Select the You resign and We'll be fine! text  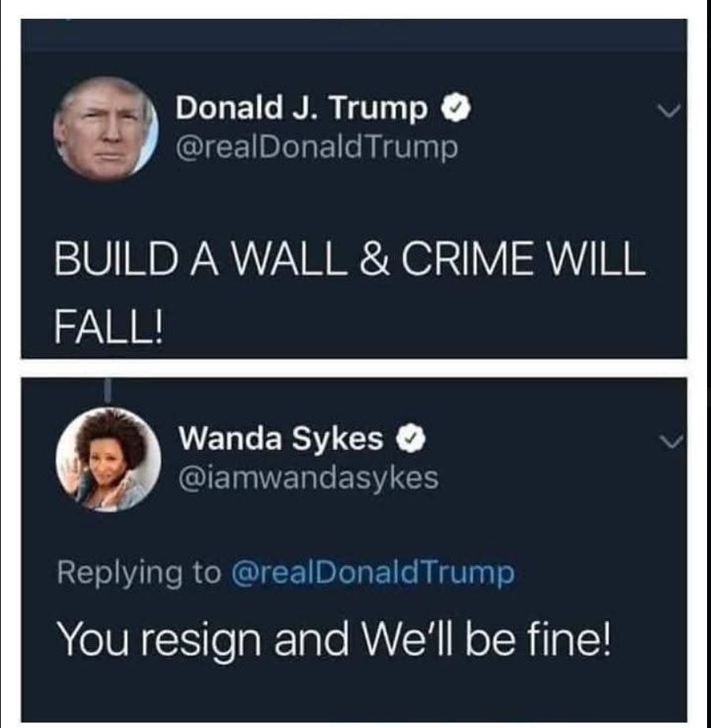[334, 639]
